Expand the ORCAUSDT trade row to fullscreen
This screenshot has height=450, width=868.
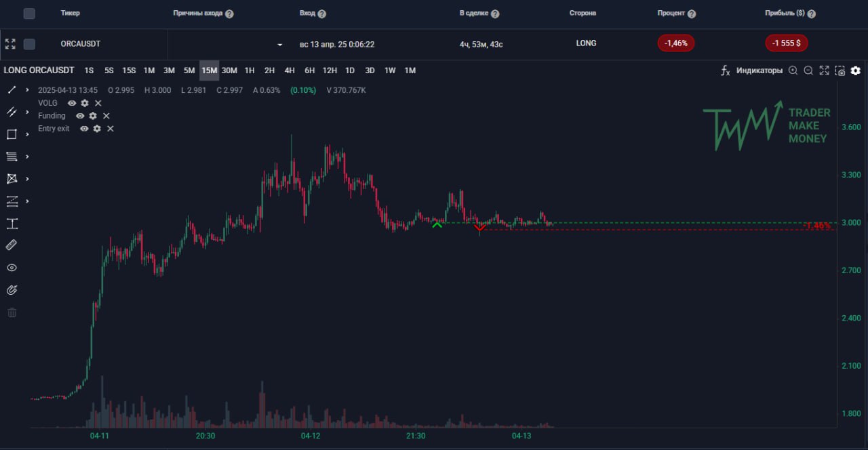(x=10, y=44)
